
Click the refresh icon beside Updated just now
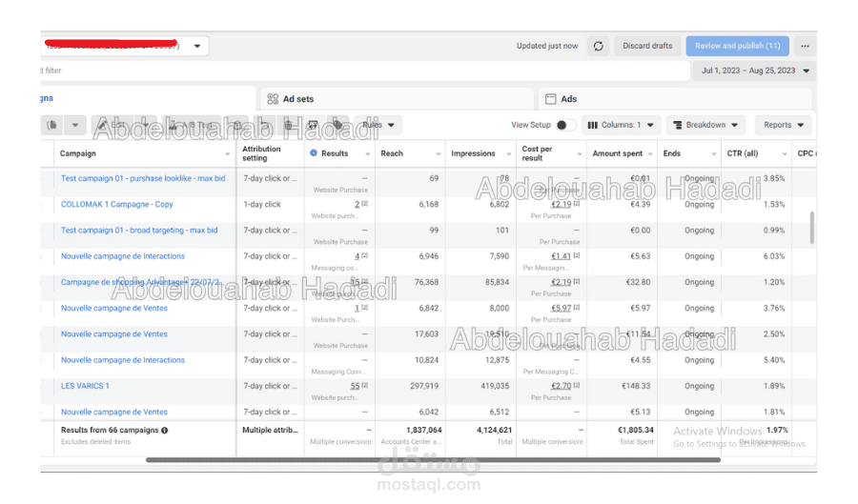pyautogui.click(x=598, y=46)
